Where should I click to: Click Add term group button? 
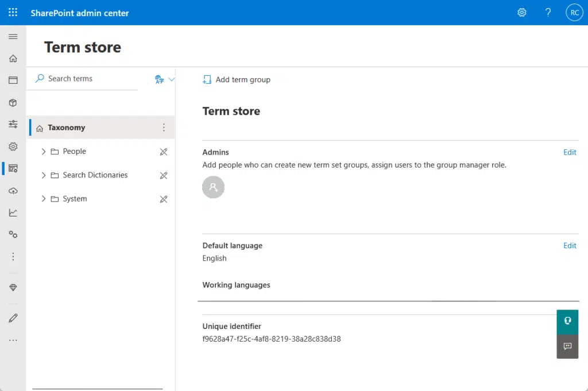tap(237, 79)
